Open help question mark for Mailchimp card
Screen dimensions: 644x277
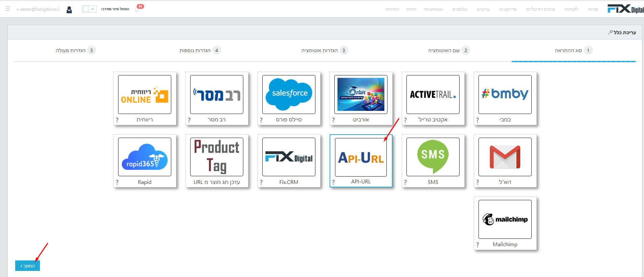(478, 245)
